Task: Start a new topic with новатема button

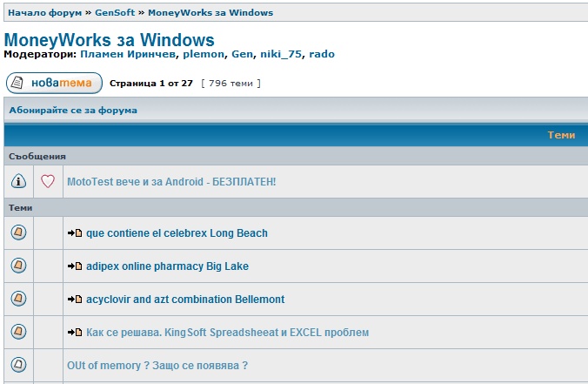Action: click(x=54, y=83)
